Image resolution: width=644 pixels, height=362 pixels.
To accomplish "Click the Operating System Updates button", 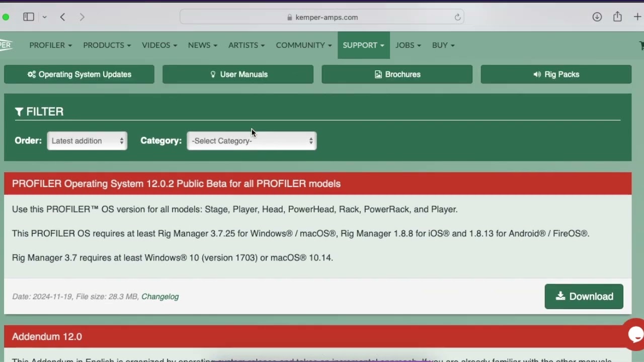I will 79,74.
